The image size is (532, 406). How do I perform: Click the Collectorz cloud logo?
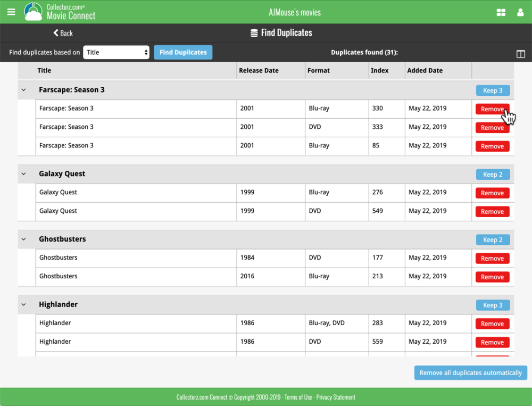coord(33,12)
